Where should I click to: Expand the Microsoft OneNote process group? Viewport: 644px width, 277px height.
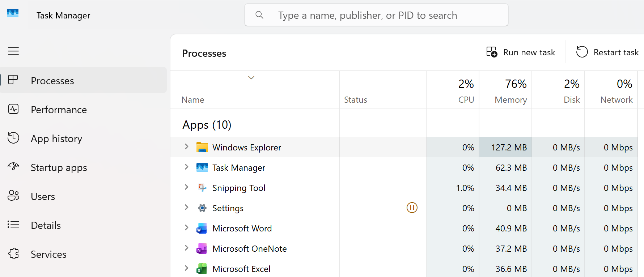186,248
